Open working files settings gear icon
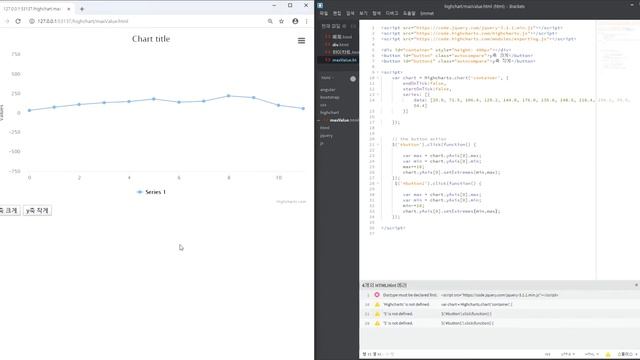 (x=344, y=26)
